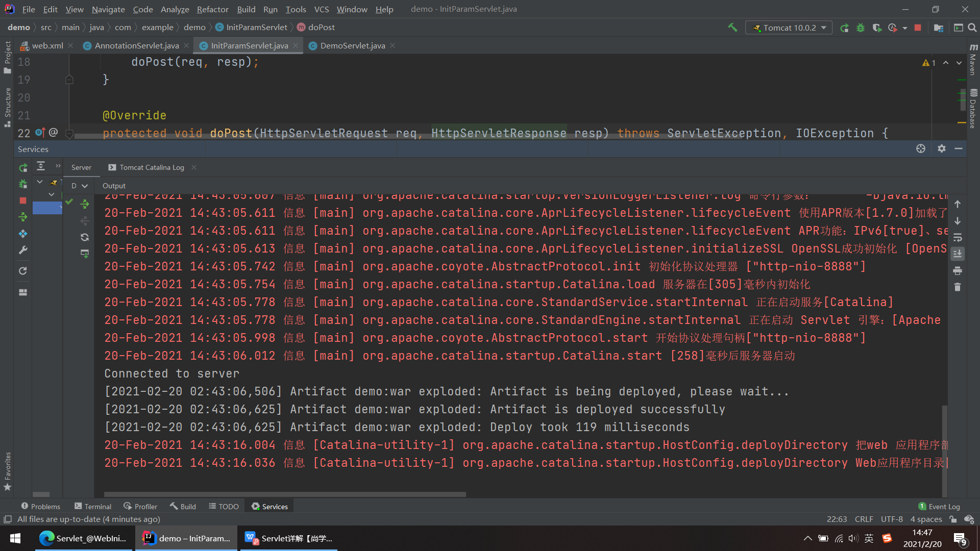Start debugging with the green bug icon
The image size is (980, 551).
pos(861,28)
